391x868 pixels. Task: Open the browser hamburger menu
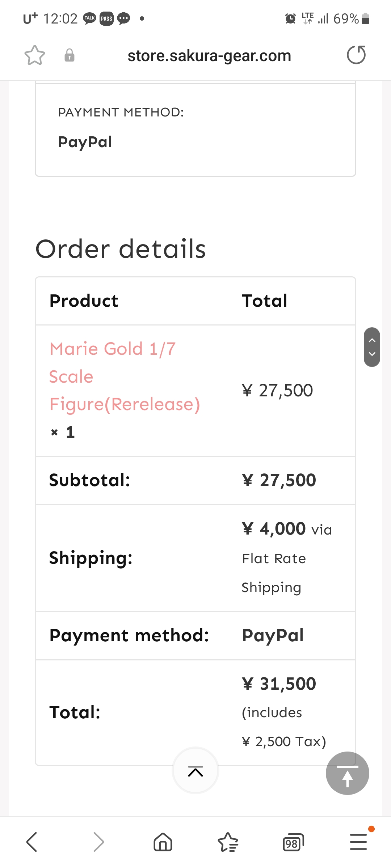tap(358, 842)
